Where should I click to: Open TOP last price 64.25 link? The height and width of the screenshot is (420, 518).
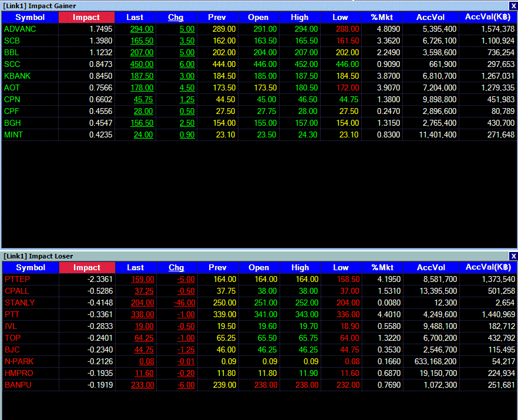(x=144, y=338)
